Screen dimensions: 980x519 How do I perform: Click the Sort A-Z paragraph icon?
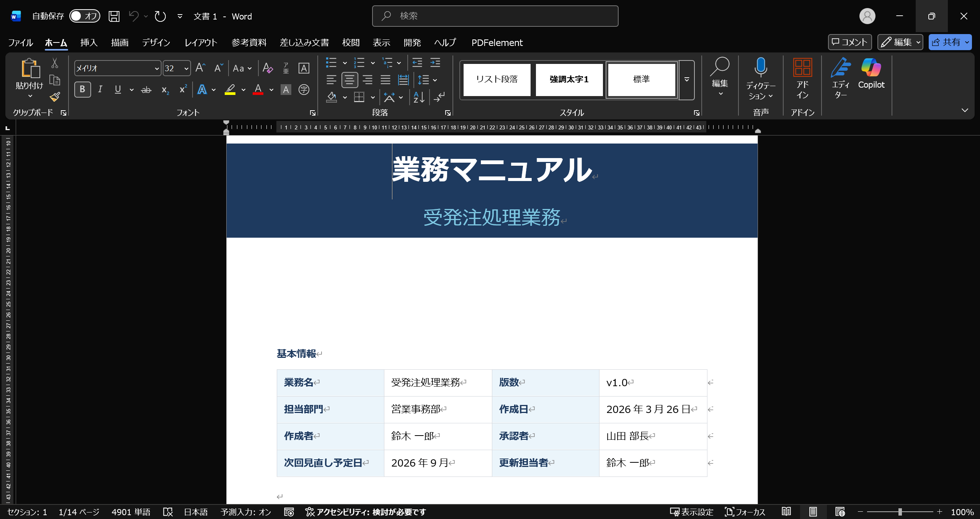(419, 97)
